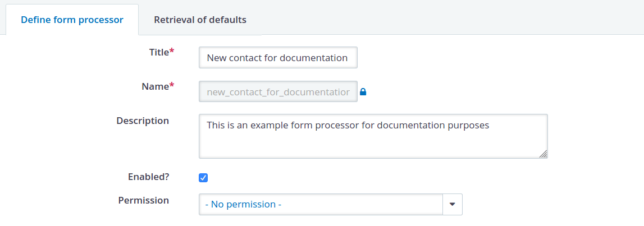The image size is (644, 226).
Task: Click the Permission field label
Action: pos(144,201)
